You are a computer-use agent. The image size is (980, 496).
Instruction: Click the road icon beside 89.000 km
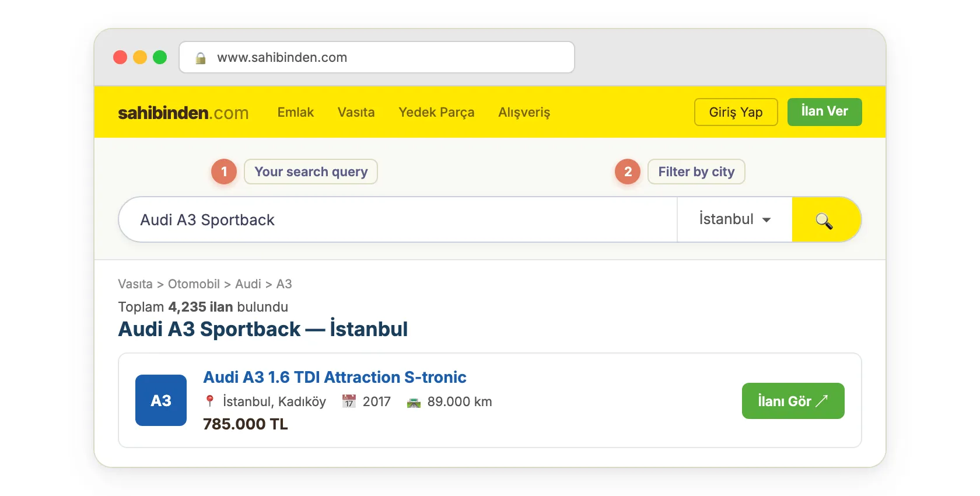[414, 402]
